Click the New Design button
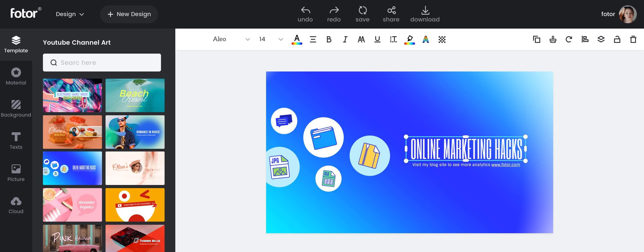Image resolution: width=644 pixels, height=252 pixels. click(x=129, y=14)
